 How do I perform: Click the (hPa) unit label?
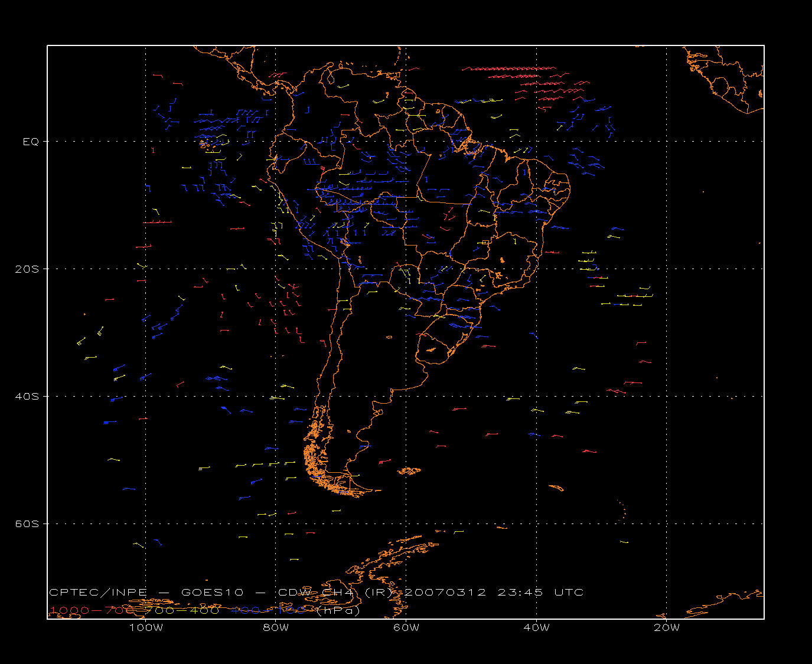338,611
